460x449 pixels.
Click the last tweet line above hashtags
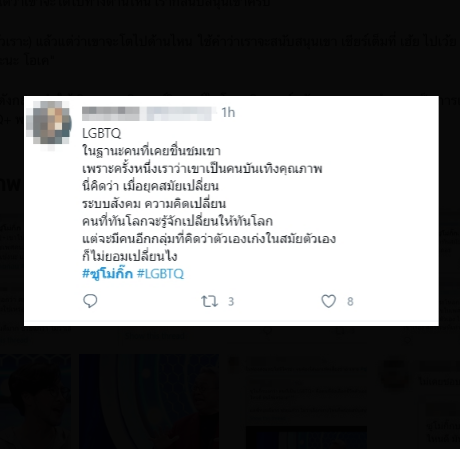pyautogui.click(x=130, y=256)
